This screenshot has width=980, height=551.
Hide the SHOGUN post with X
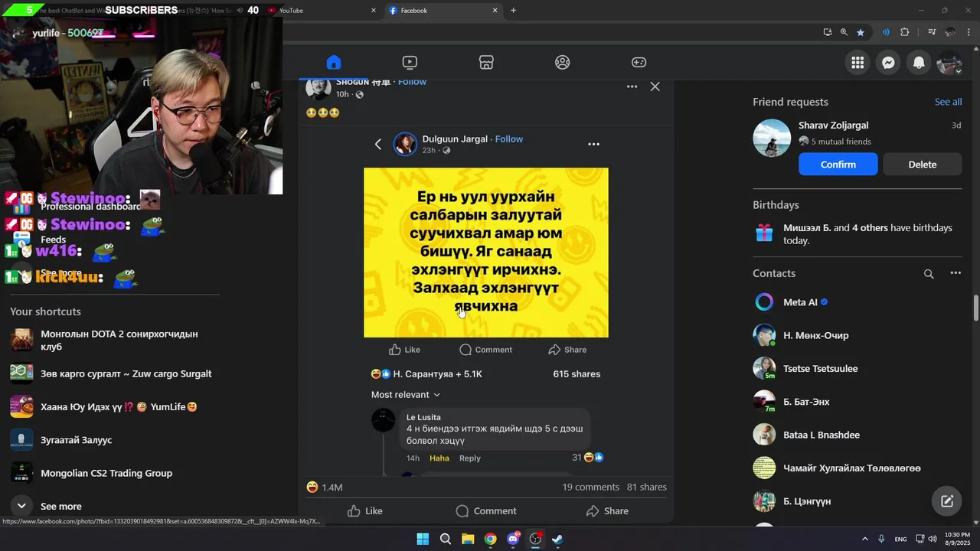(655, 86)
